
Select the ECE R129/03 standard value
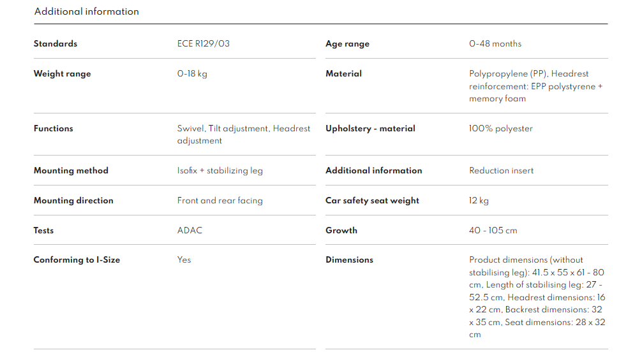pyautogui.click(x=203, y=44)
